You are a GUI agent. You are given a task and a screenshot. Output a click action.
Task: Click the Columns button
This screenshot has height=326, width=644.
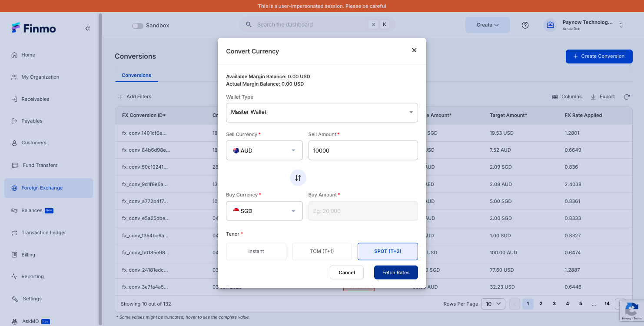point(567,96)
